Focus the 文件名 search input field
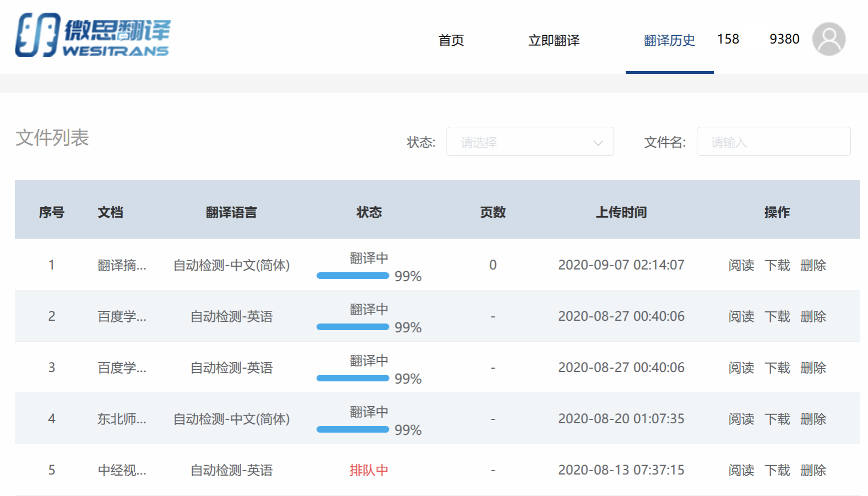868x496 pixels. (x=773, y=142)
